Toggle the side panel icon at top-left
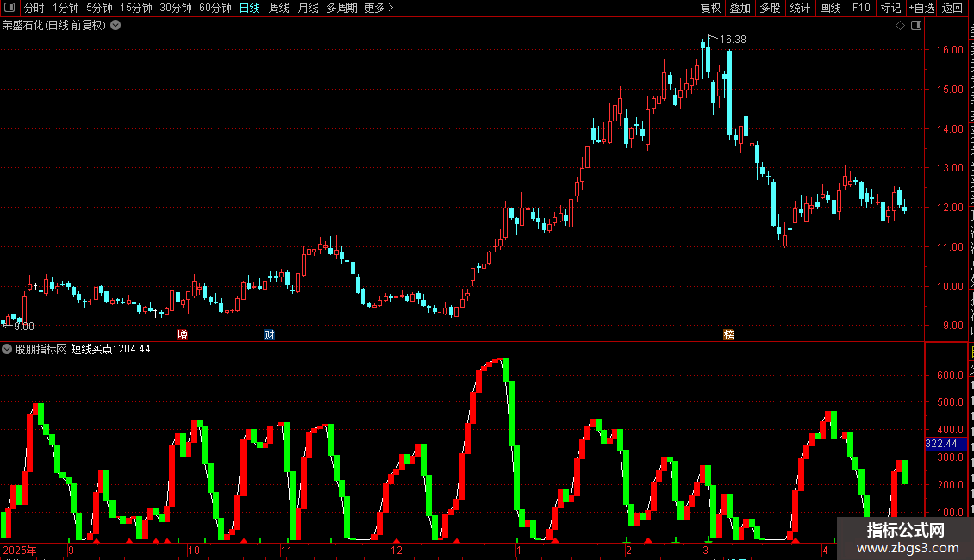 [9, 8]
